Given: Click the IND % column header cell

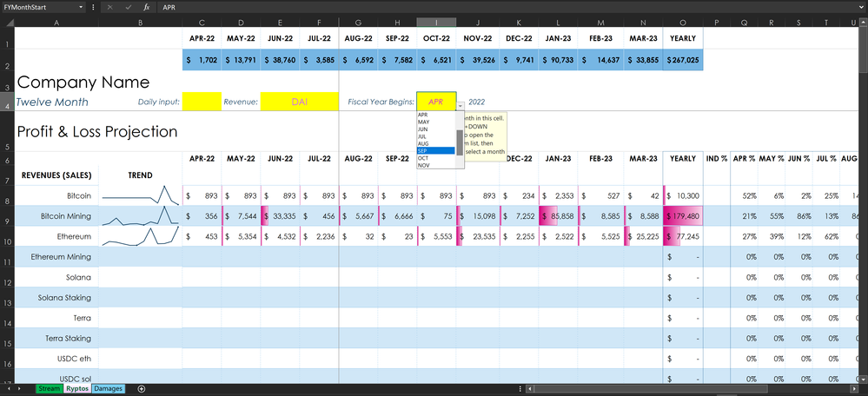Looking at the screenshot, I should tap(717, 159).
